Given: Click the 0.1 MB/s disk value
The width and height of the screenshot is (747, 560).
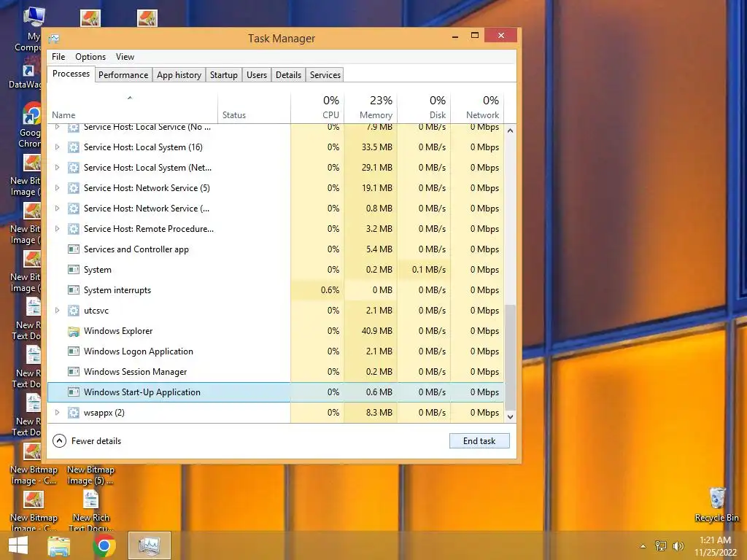Looking at the screenshot, I should click(429, 270).
